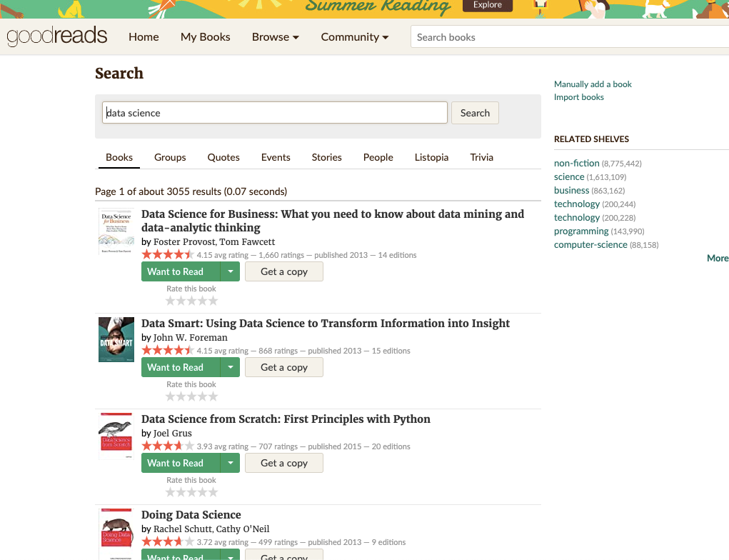Open the Import books link

579,97
